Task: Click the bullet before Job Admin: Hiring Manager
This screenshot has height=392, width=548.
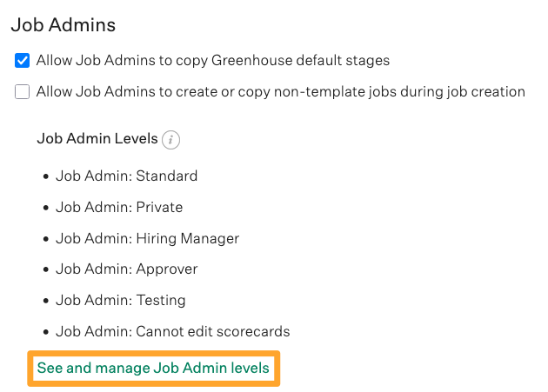Action: 46,239
